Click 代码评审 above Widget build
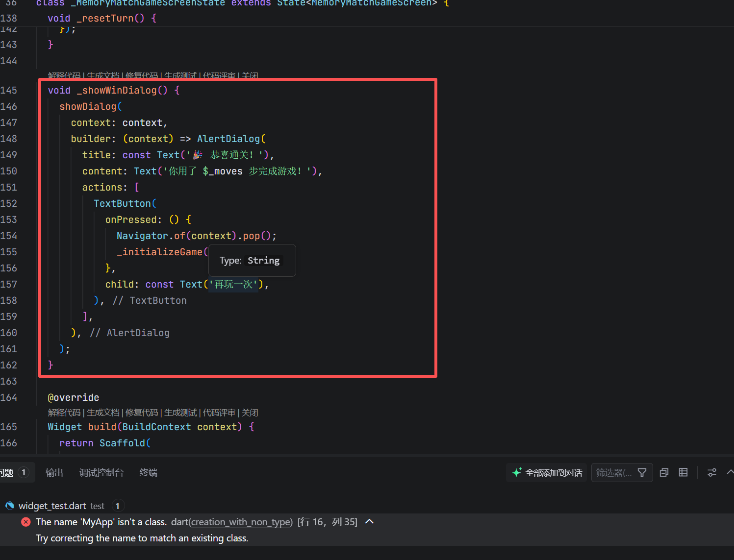Screen dimensions: 734x560 219,413
